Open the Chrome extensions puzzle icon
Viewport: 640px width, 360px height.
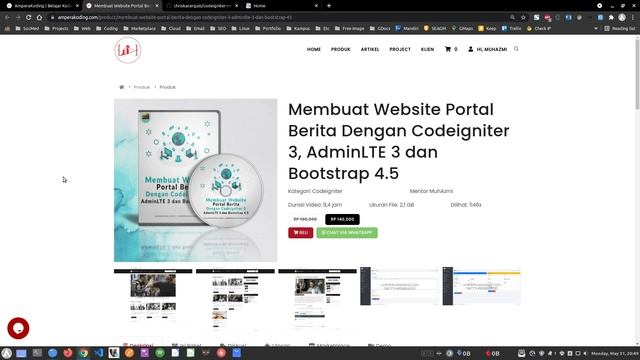pyautogui.click(x=611, y=17)
